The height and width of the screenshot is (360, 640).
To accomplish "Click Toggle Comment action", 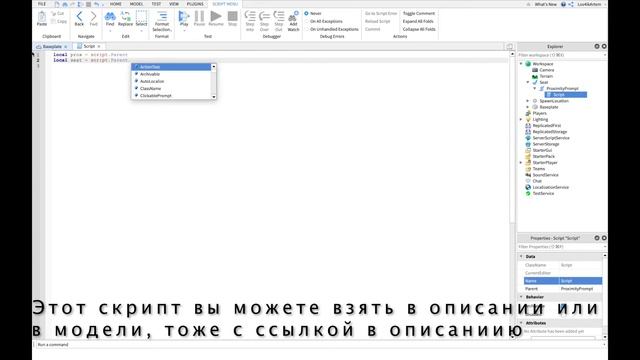I will (418, 13).
